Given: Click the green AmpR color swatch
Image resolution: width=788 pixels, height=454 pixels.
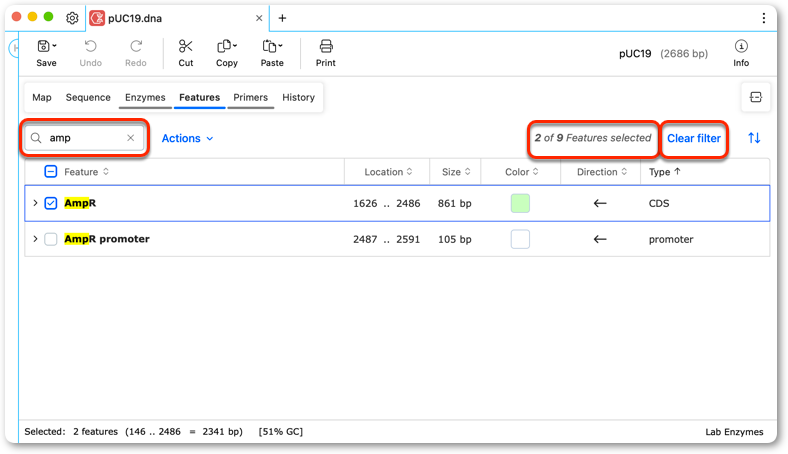Looking at the screenshot, I should 520,203.
